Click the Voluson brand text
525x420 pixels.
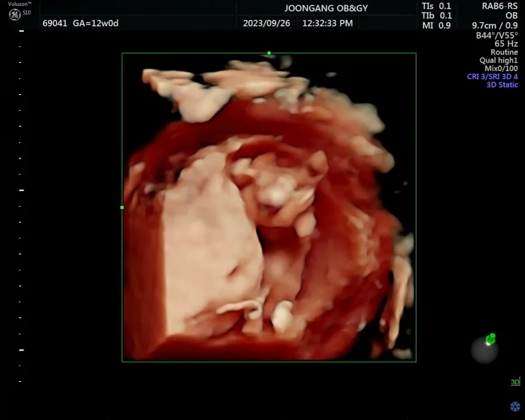pos(19,4)
